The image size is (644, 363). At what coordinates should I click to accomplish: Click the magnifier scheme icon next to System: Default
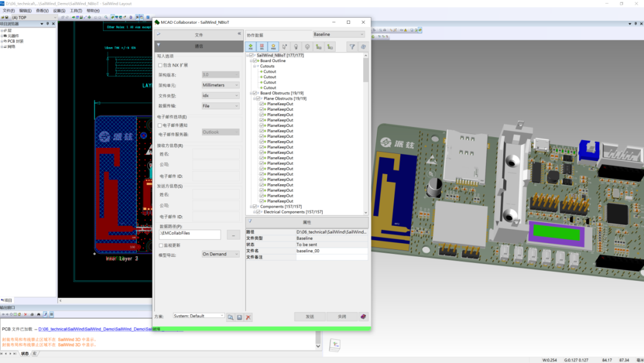230,317
